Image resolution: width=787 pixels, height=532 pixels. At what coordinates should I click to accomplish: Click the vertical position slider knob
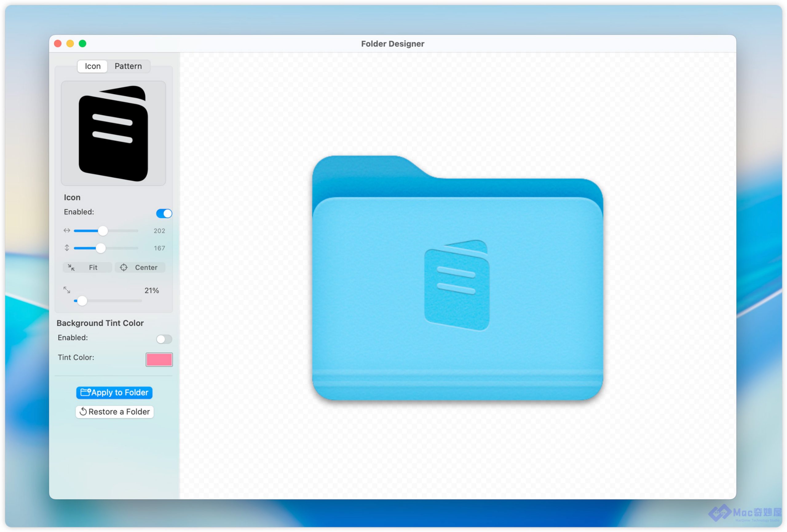click(x=101, y=248)
